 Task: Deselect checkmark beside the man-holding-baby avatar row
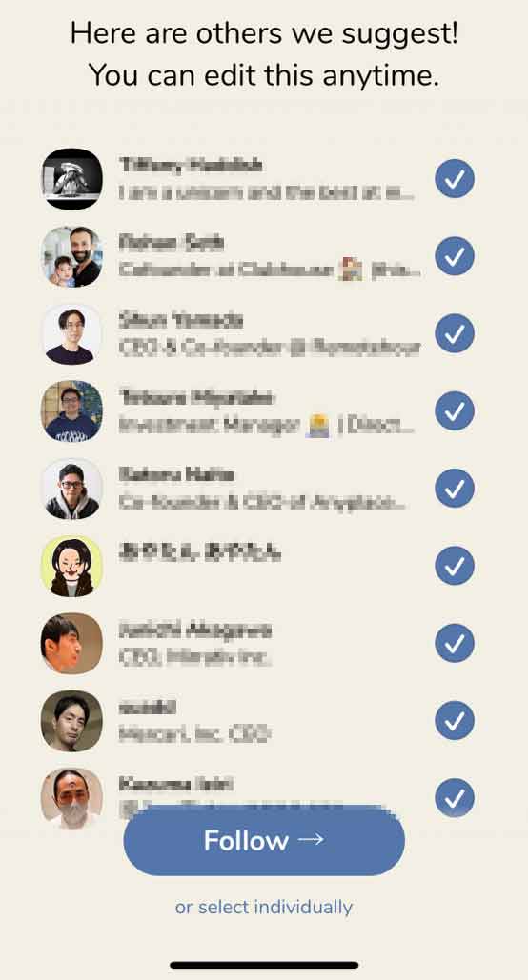pyautogui.click(x=455, y=256)
